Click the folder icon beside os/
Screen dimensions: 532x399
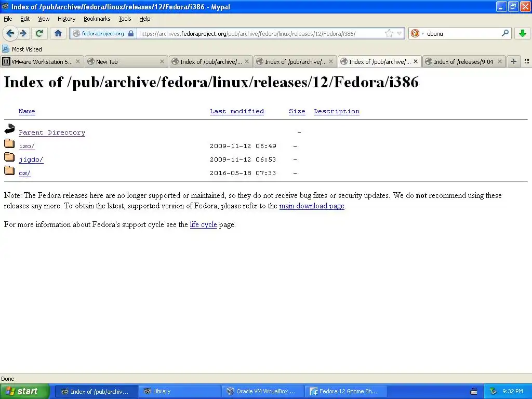[x=9, y=170]
